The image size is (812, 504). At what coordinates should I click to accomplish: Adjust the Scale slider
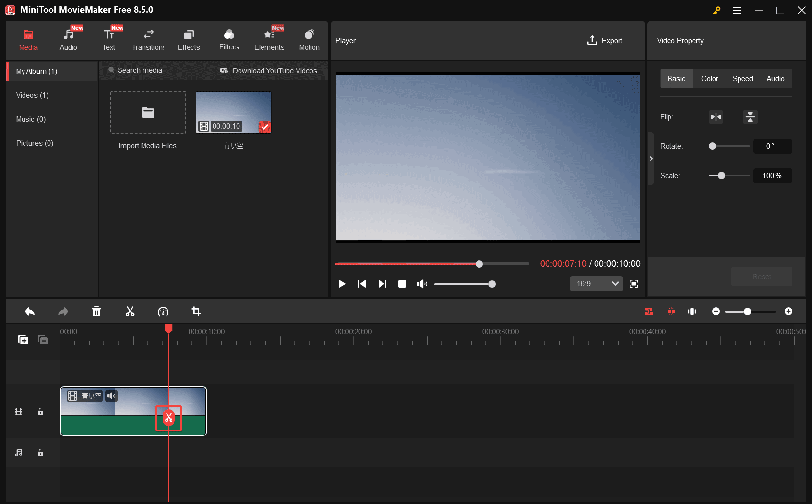pos(721,175)
